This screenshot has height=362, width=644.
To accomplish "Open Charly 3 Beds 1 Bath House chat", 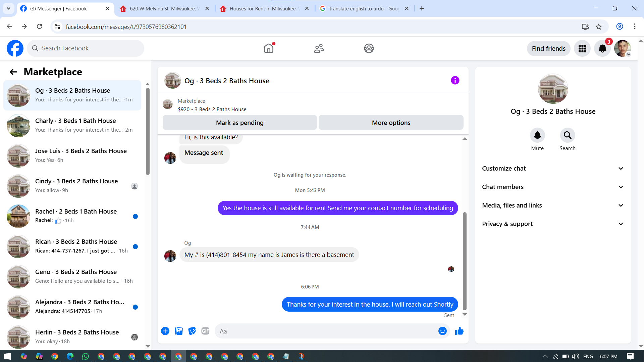I will pos(72,126).
